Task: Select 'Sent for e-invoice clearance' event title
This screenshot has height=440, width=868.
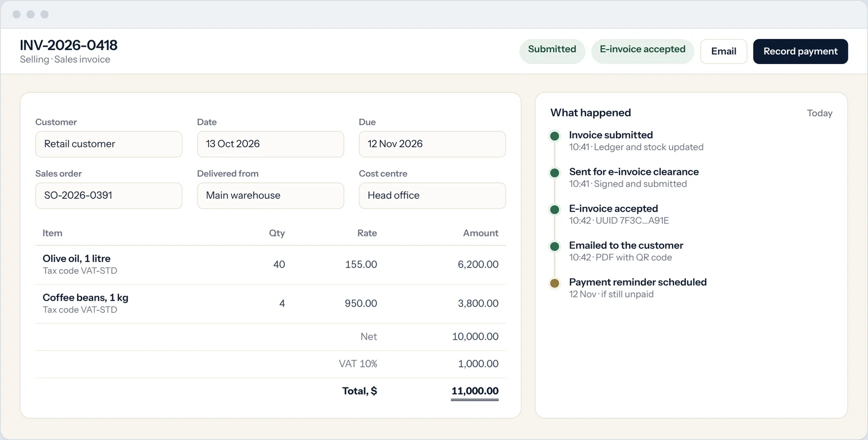Action: (x=634, y=172)
